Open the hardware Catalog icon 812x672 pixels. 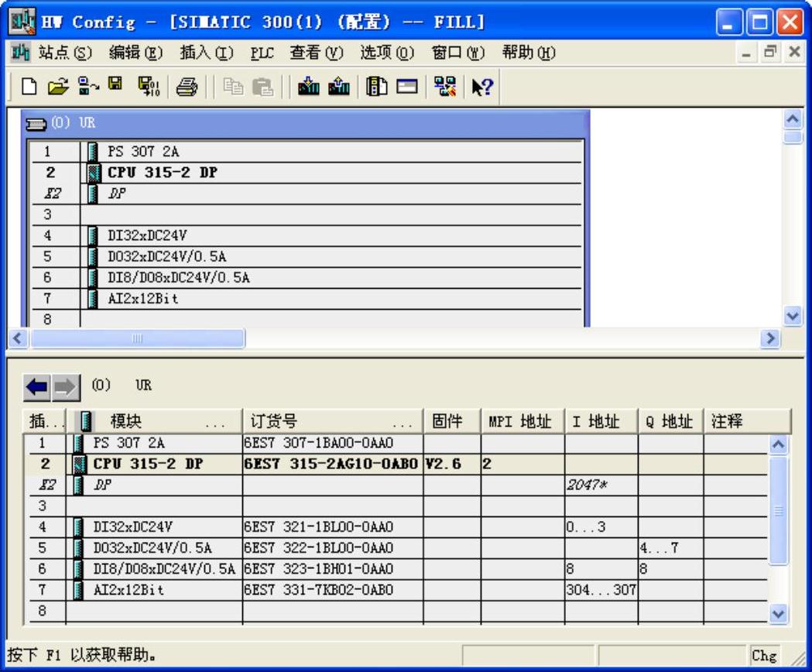click(x=377, y=87)
